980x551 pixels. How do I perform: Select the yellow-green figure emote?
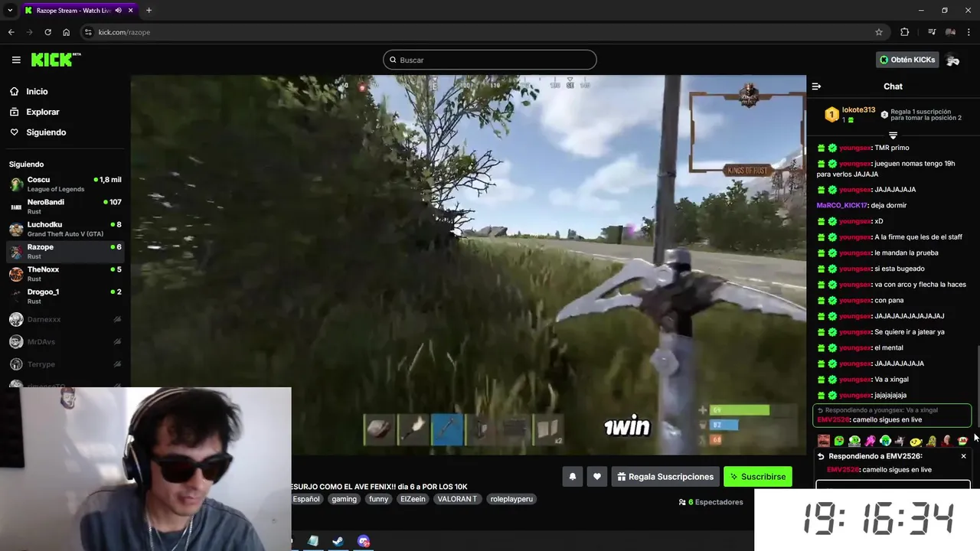pos(931,441)
